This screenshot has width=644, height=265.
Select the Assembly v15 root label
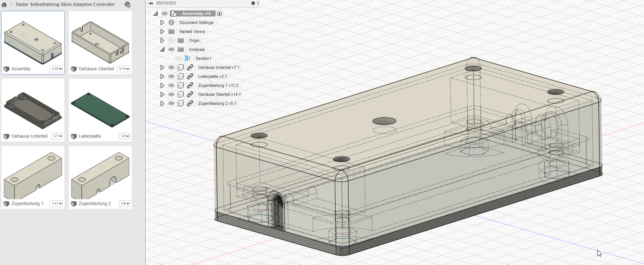tap(196, 13)
